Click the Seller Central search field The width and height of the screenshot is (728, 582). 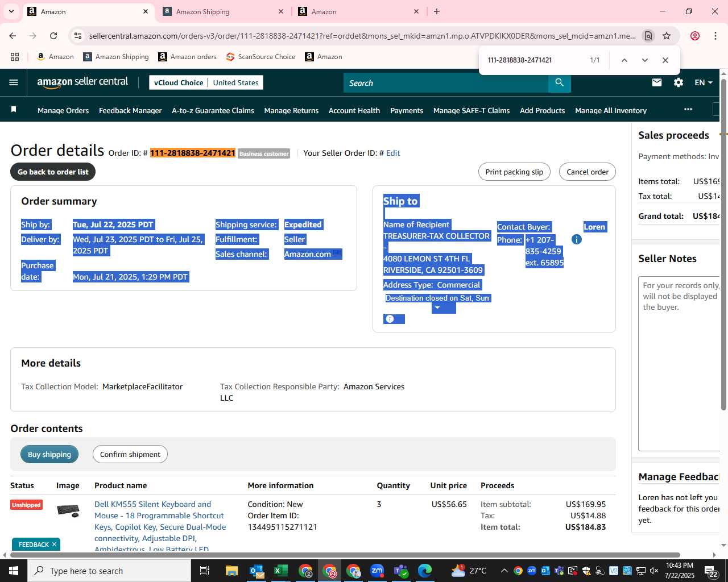446,83
